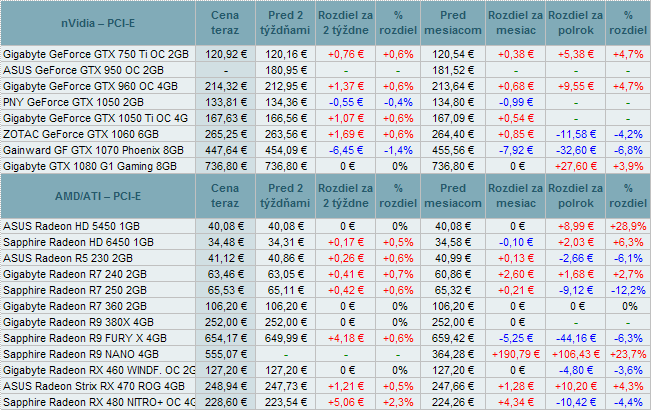Click the Gigabyte Radeon R7 240 2GB name

75,274
